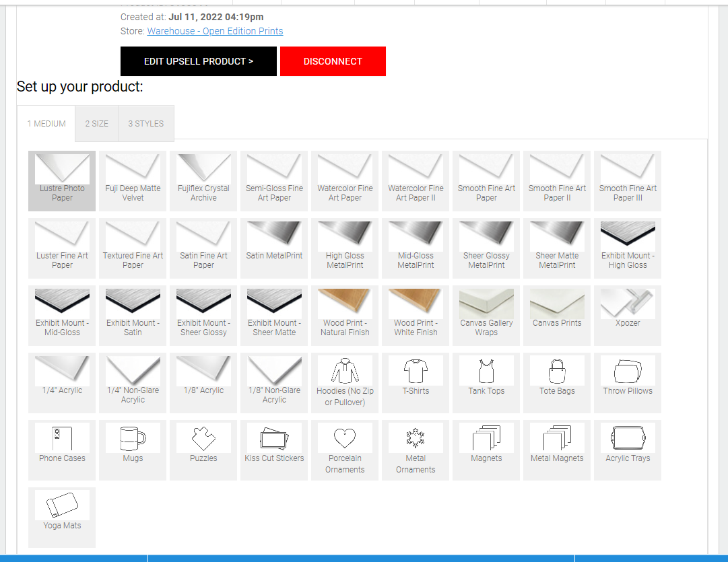This screenshot has height=562, width=728.
Task: Select Lustre Photo Paper medium
Action: (x=62, y=181)
